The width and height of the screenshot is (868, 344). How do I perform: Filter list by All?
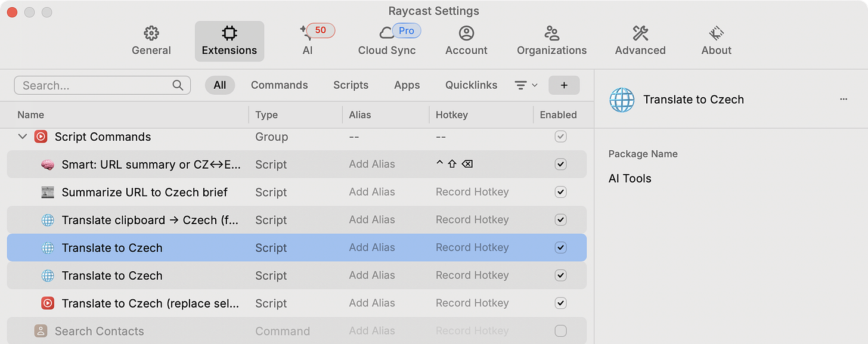point(220,85)
